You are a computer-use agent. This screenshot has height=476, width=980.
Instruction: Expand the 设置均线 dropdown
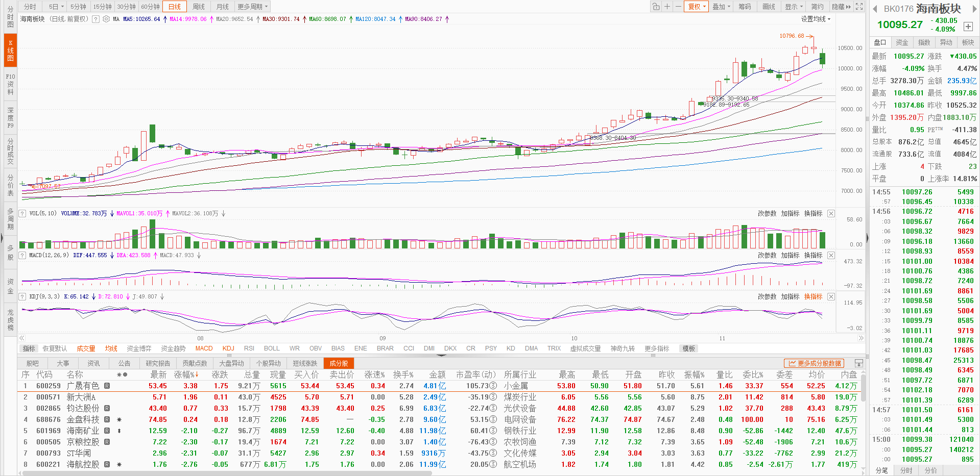(x=816, y=19)
